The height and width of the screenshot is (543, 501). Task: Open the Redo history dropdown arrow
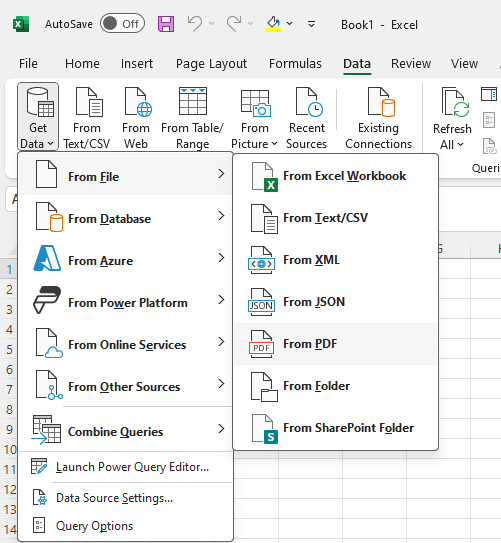click(250, 24)
